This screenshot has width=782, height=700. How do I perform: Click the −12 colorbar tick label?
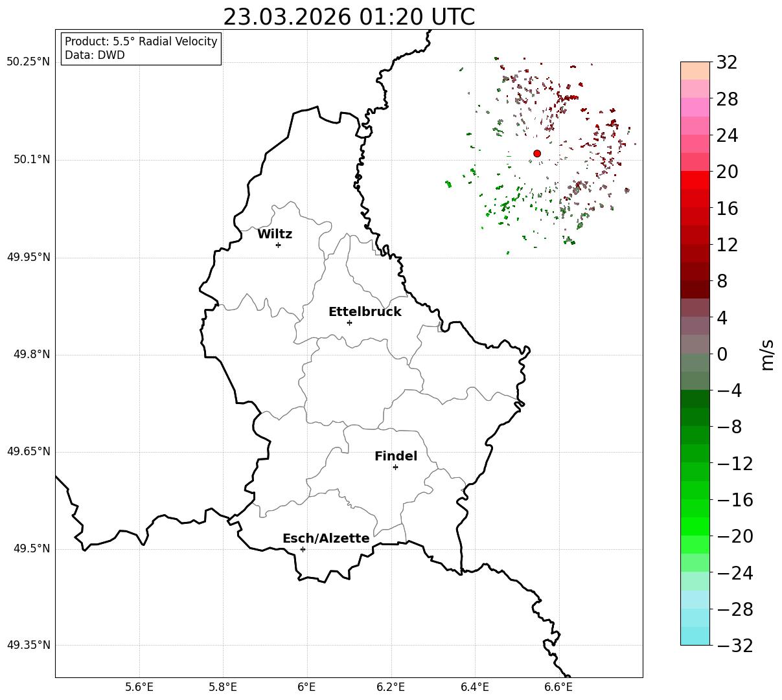click(x=734, y=464)
